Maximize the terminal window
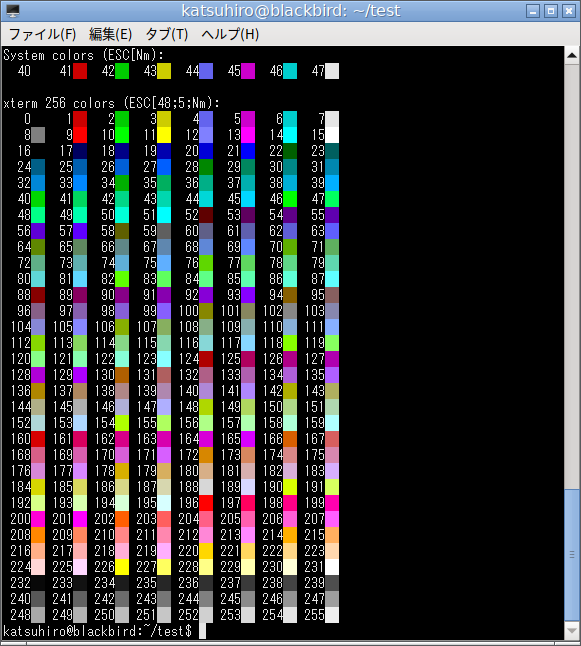The image size is (581, 646). point(551,11)
